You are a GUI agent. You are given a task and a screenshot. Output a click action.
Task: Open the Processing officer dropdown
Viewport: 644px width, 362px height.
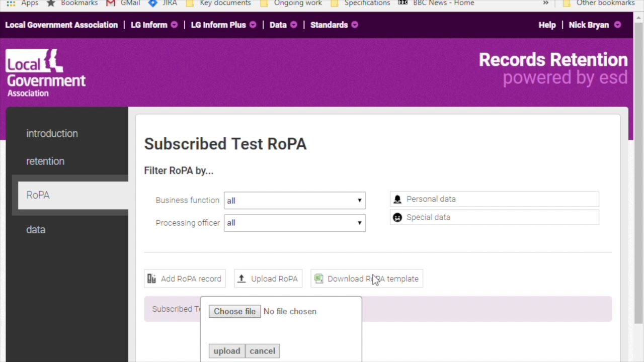(x=295, y=223)
